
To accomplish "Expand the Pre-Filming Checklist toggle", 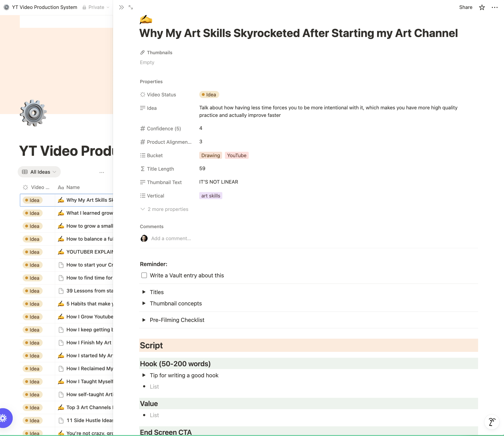I will [144, 320].
